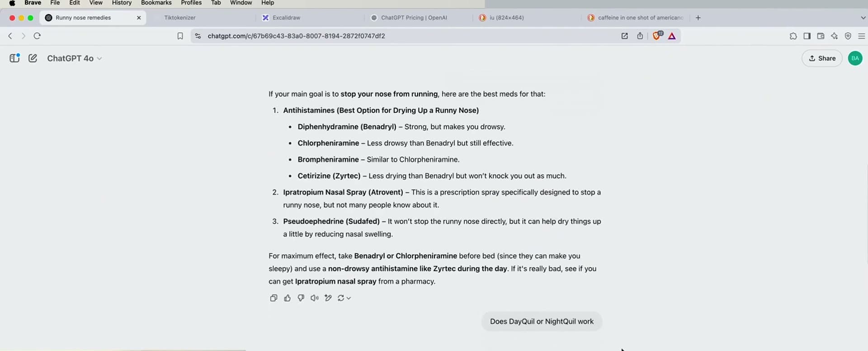This screenshot has height=351, width=868.
Task: Reload the current page
Action: 37,36
